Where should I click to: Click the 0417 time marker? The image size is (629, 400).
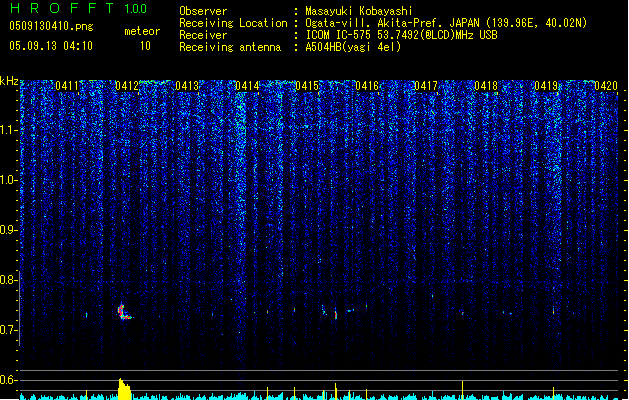pos(426,86)
